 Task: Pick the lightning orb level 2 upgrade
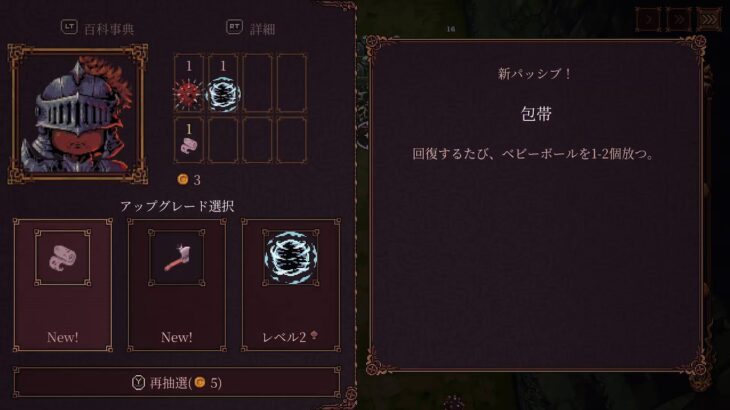tap(291, 285)
